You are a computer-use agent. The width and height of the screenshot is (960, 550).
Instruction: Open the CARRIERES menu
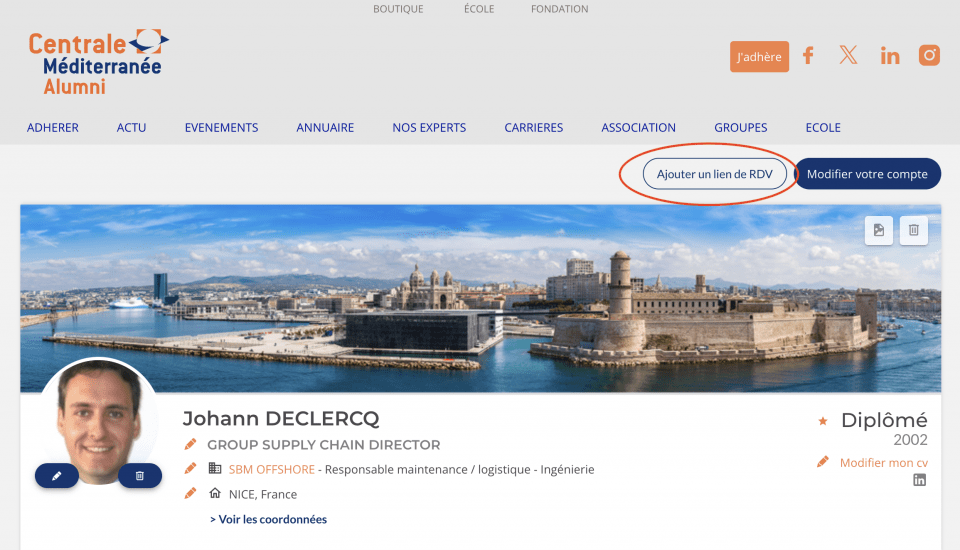(534, 128)
